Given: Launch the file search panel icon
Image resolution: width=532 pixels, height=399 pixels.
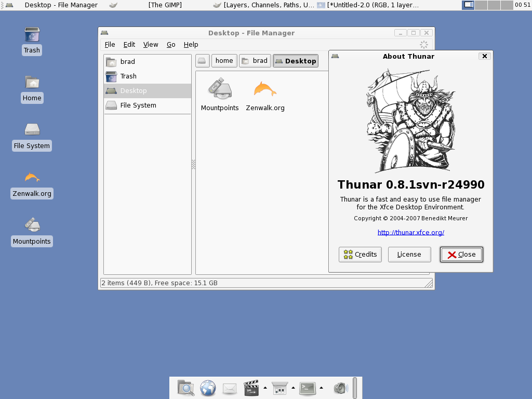Looking at the screenshot, I should 185,388.
